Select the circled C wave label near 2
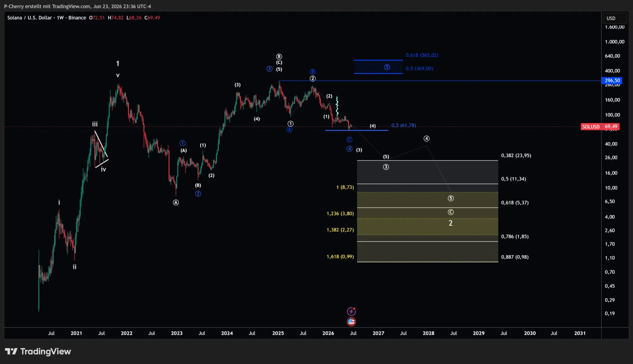 tap(451, 212)
